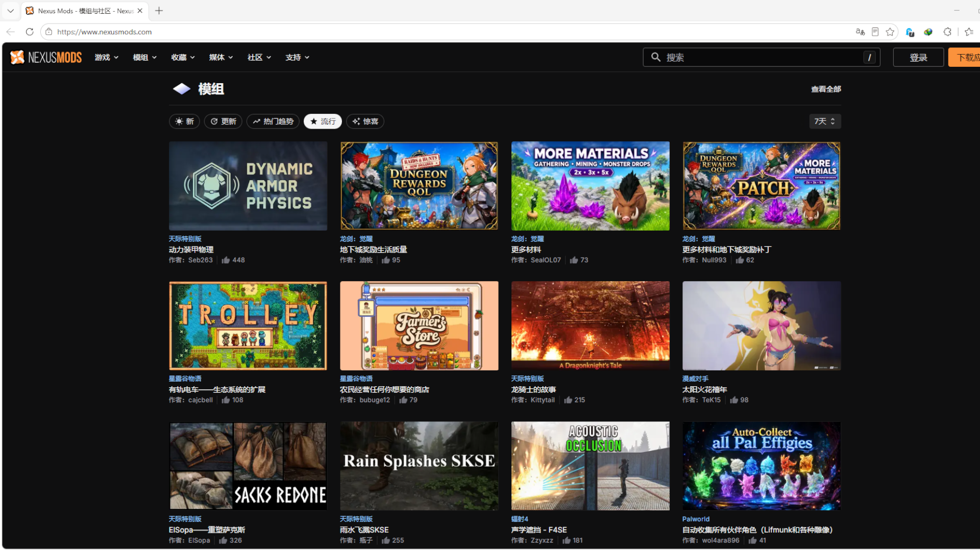This screenshot has width=980, height=551.
Task: Click the 98 endorsements thumbs-up icon
Action: (733, 400)
